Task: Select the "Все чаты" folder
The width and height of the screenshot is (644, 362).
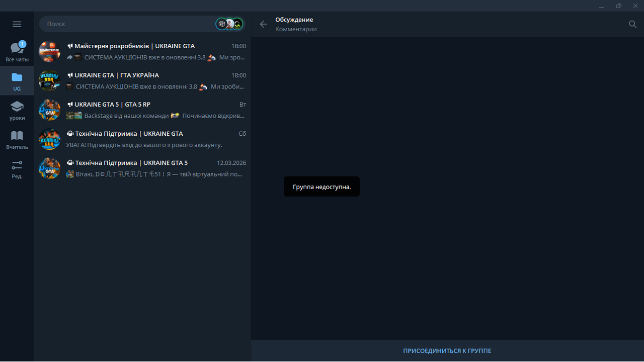Action: [17, 51]
